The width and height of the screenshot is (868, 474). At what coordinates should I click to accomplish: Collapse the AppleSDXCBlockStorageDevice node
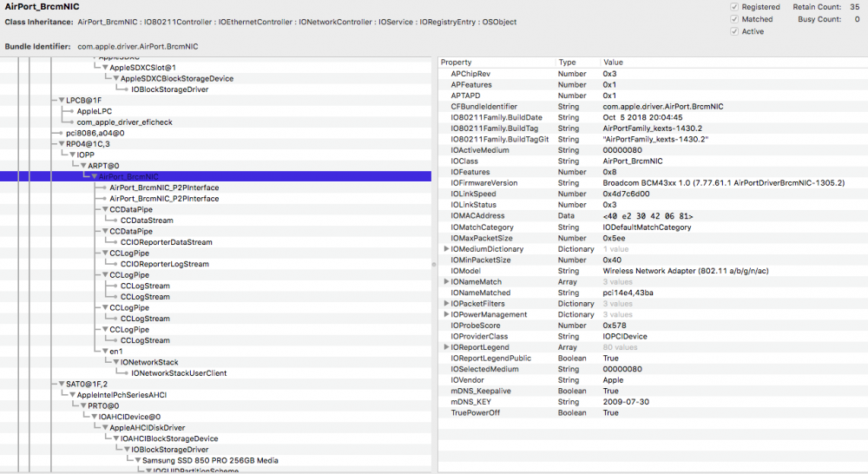click(116, 79)
